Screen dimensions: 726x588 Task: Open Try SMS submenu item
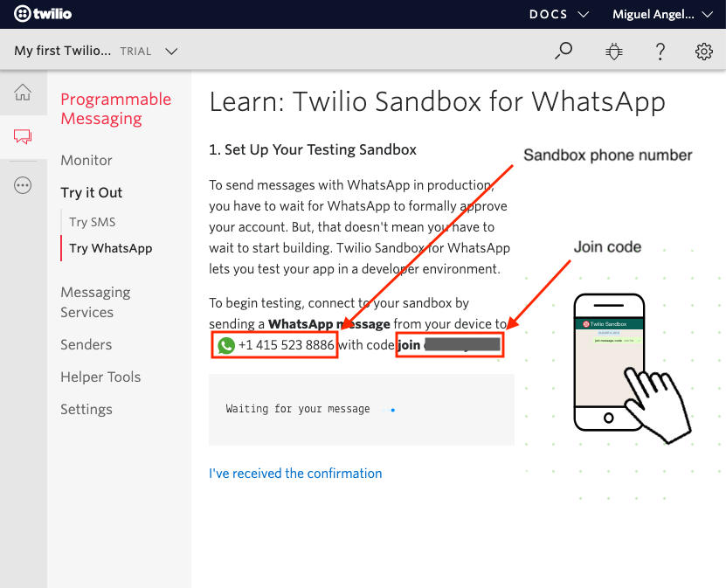[x=92, y=222]
